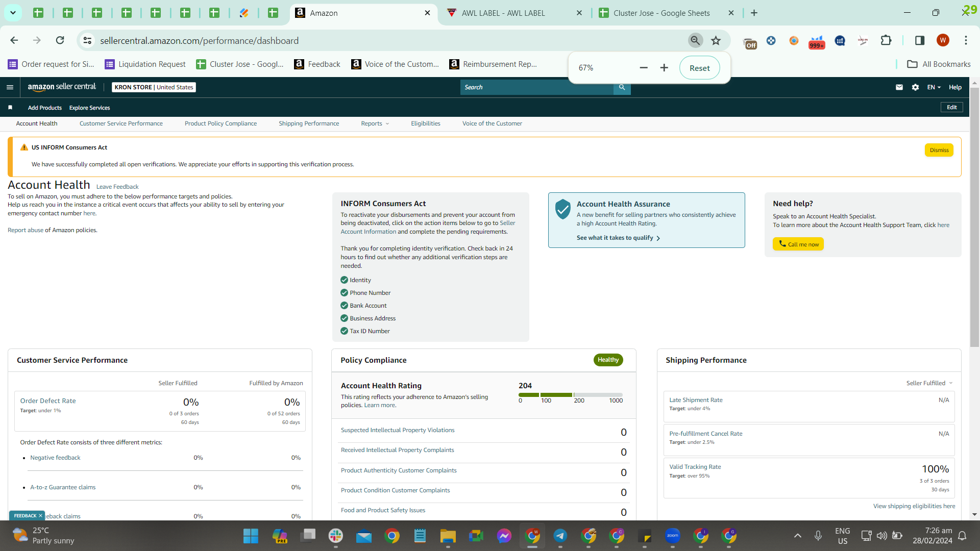Click View shipping eligibilities here link

tap(914, 506)
